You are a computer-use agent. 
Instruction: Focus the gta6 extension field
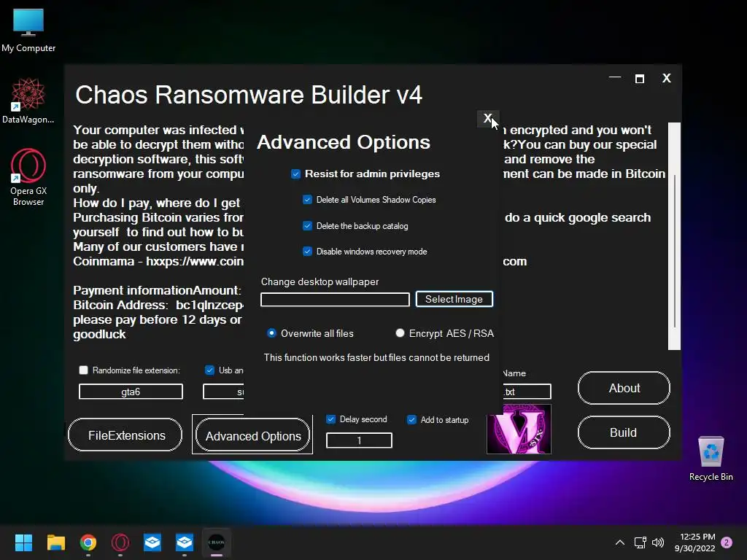pyautogui.click(x=131, y=392)
